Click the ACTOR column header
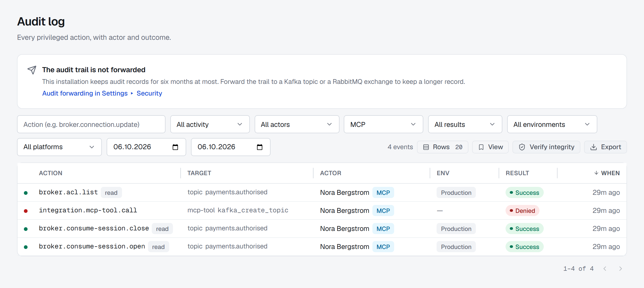This screenshot has height=288, width=644. click(330, 173)
